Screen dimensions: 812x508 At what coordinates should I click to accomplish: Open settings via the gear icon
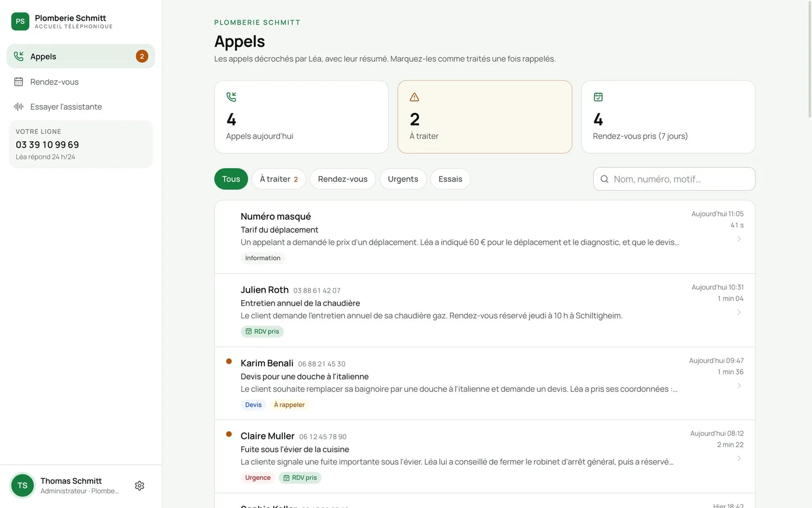click(x=140, y=486)
